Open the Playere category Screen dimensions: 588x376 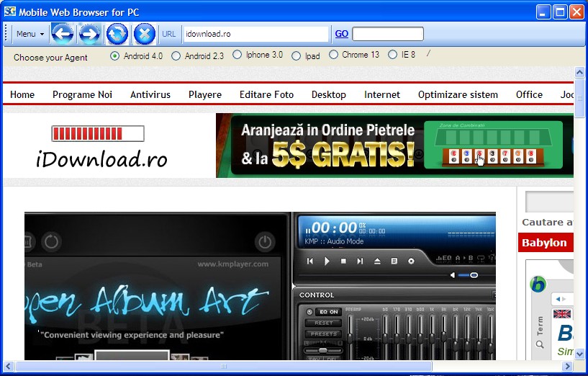pos(205,94)
